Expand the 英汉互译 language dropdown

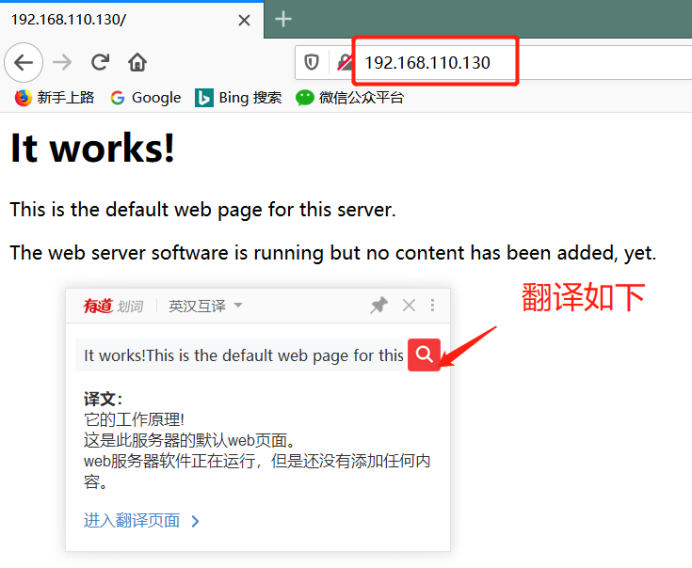click(205, 305)
